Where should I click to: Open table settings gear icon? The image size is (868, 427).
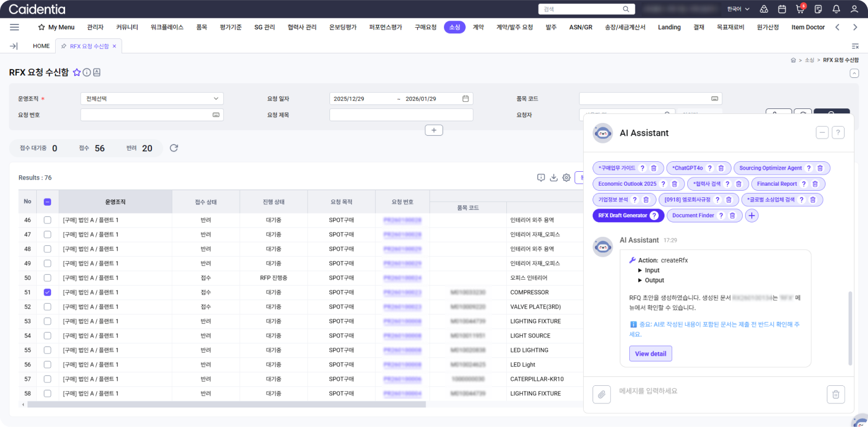(566, 177)
